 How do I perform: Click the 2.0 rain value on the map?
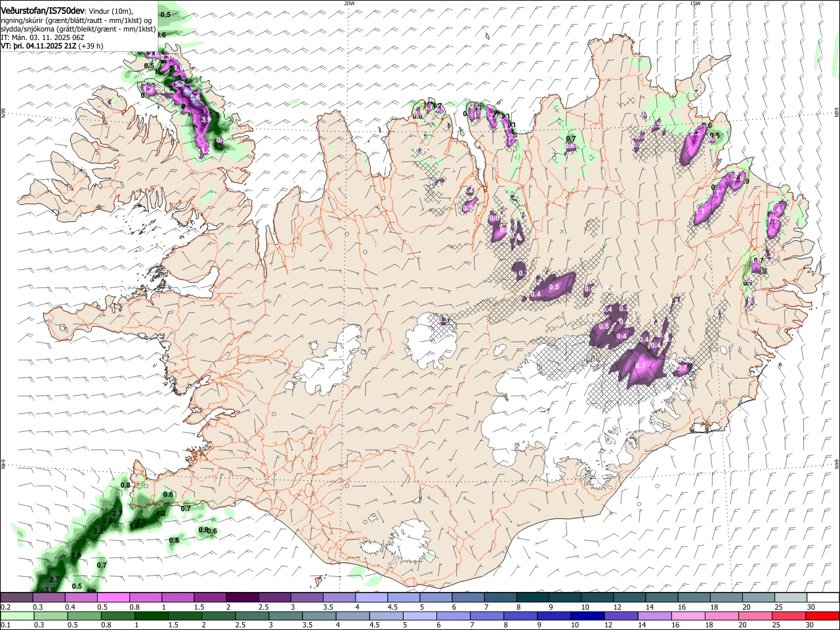point(108,520)
